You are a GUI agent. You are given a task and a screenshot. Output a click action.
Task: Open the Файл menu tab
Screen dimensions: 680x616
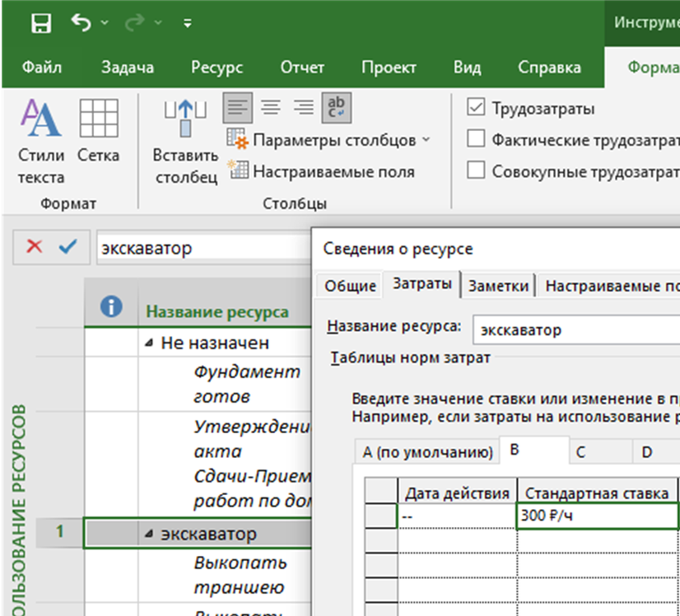point(42,68)
